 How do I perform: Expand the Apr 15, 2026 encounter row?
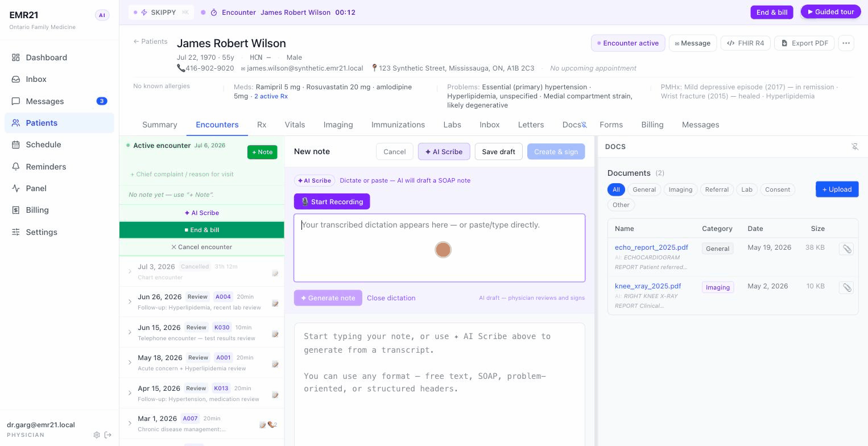click(x=130, y=393)
